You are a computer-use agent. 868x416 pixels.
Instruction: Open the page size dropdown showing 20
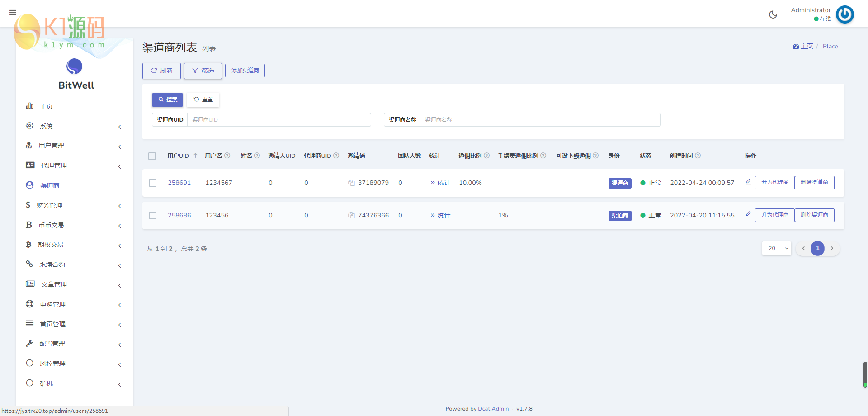click(776, 248)
